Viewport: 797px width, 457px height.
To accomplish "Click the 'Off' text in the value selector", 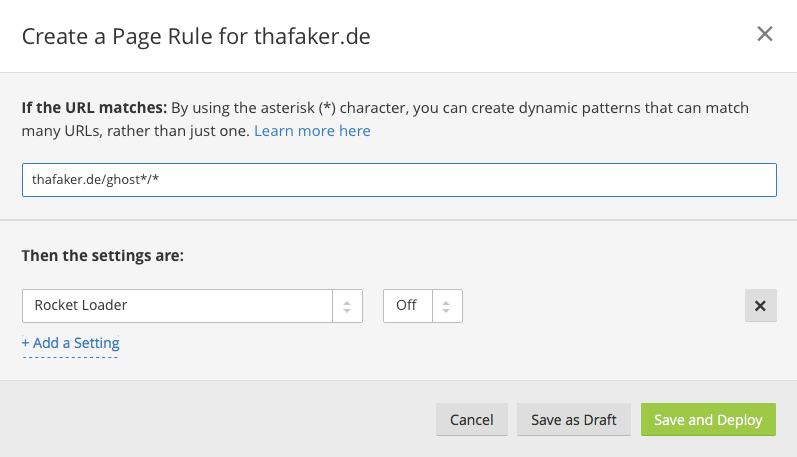I will point(406,306).
